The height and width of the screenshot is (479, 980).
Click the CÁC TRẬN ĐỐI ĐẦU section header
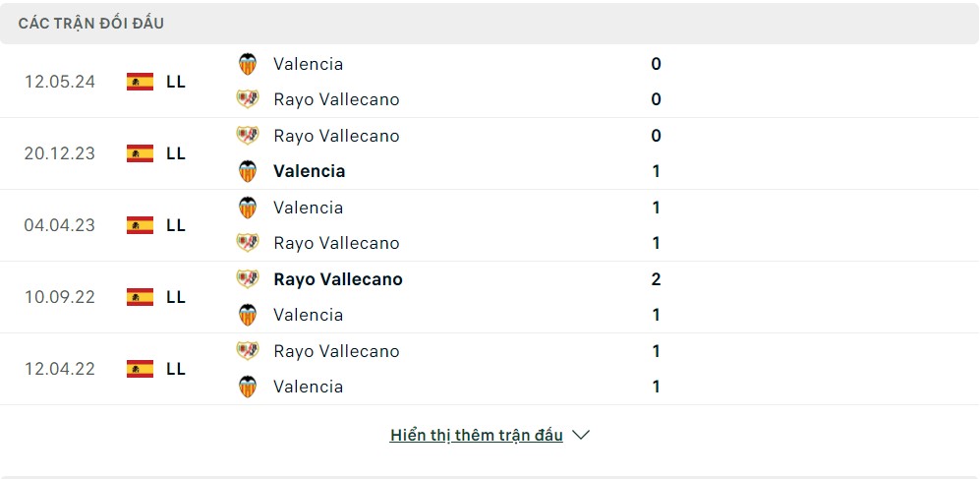(x=91, y=23)
